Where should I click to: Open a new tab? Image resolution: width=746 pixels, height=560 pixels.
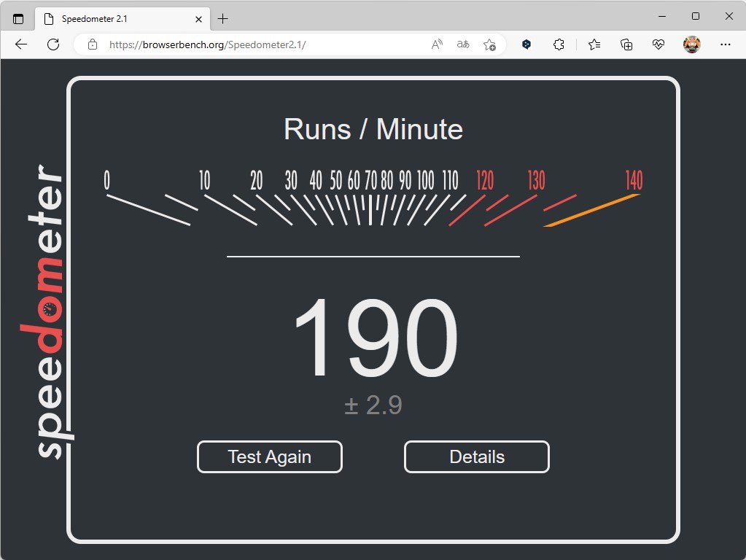(222, 19)
